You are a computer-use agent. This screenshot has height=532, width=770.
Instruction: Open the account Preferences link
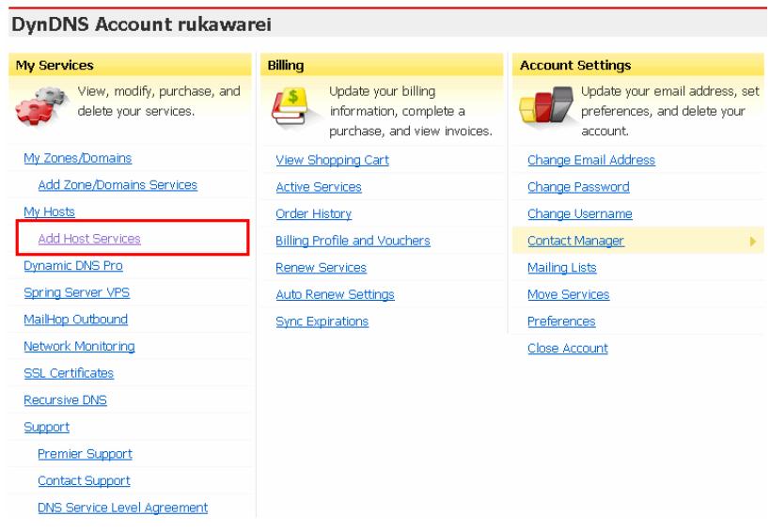point(561,321)
